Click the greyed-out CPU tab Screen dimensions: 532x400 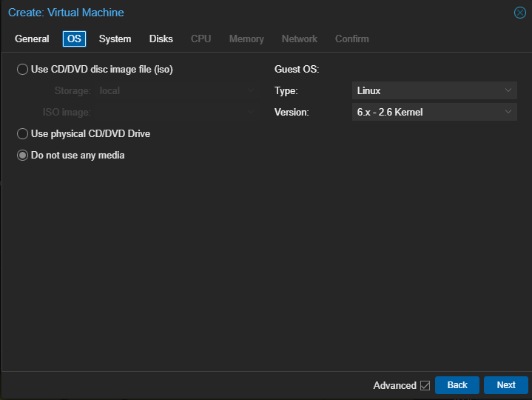pos(201,39)
